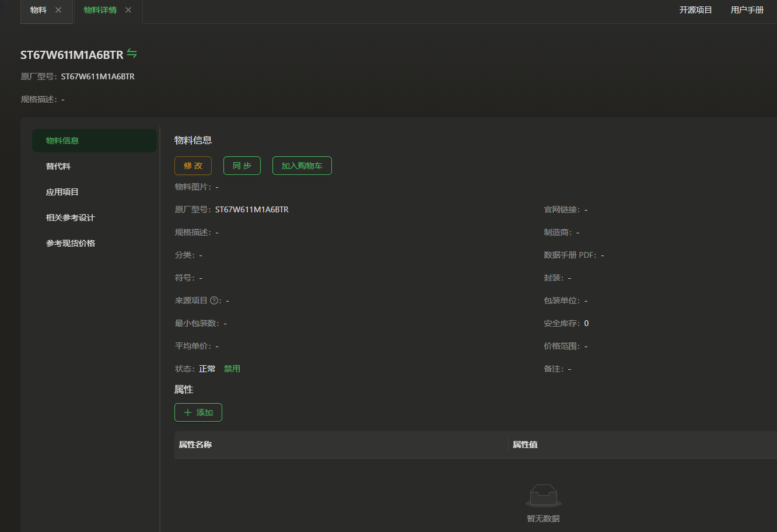Switch to the 物料 tab
This screenshot has height=532, width=777.
pyautogui.click(x=38, y=10)
